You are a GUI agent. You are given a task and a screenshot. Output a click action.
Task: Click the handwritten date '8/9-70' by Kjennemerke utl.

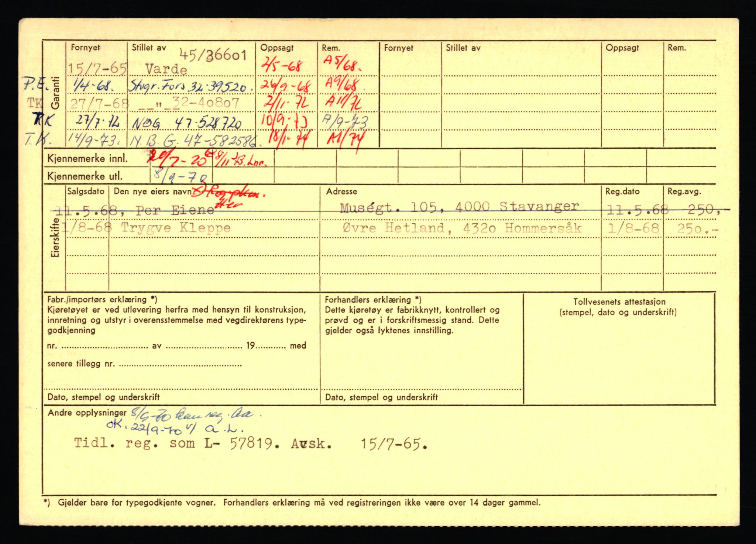tap(180, 176)
